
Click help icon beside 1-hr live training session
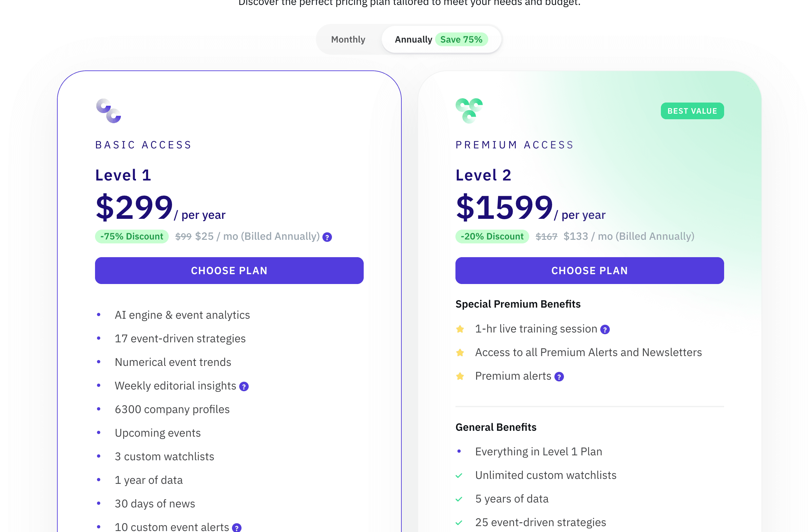[605, 329]
